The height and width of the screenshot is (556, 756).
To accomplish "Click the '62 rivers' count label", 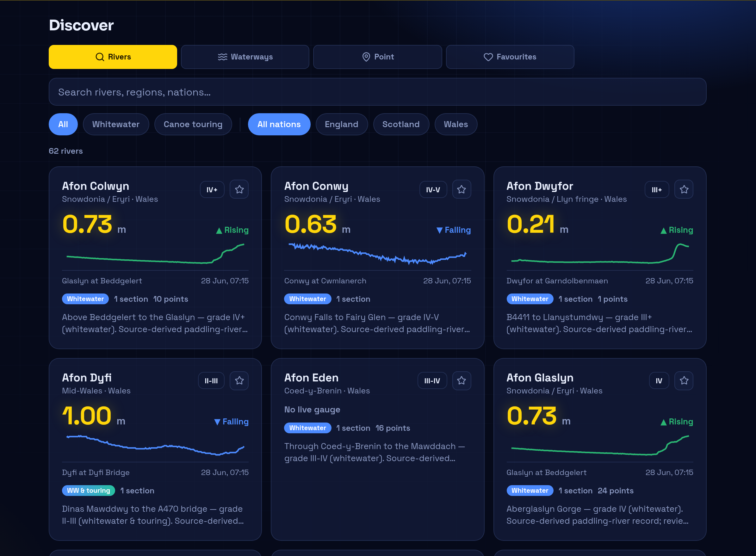I will [x=66, y=151].
